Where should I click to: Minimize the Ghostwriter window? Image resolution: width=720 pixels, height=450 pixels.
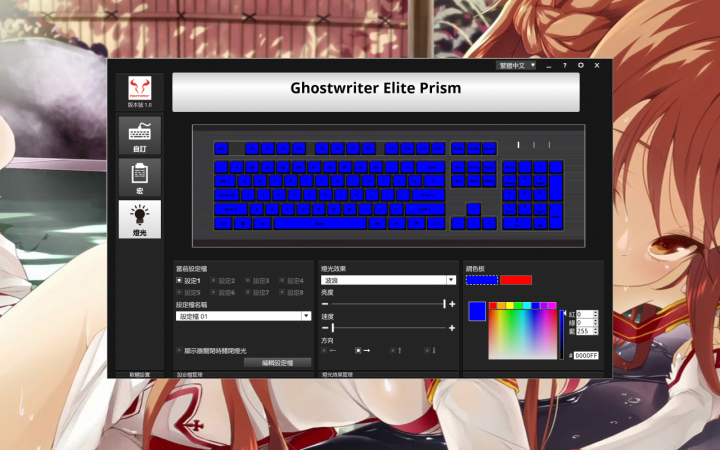tap(549, 66)
